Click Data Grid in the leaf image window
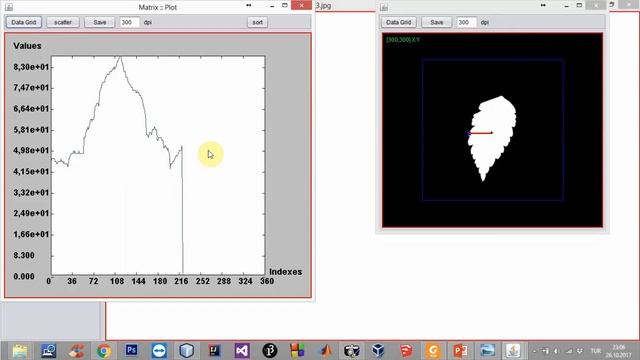Viewport: 640px width, 360px height. pos(398,22)
